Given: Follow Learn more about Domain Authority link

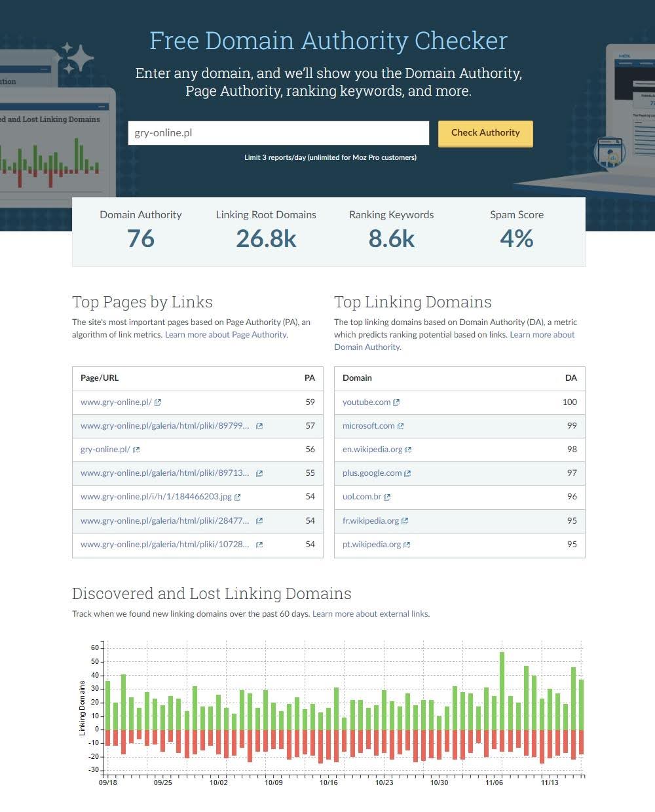Looking at the screenshot, I should 455,341.
